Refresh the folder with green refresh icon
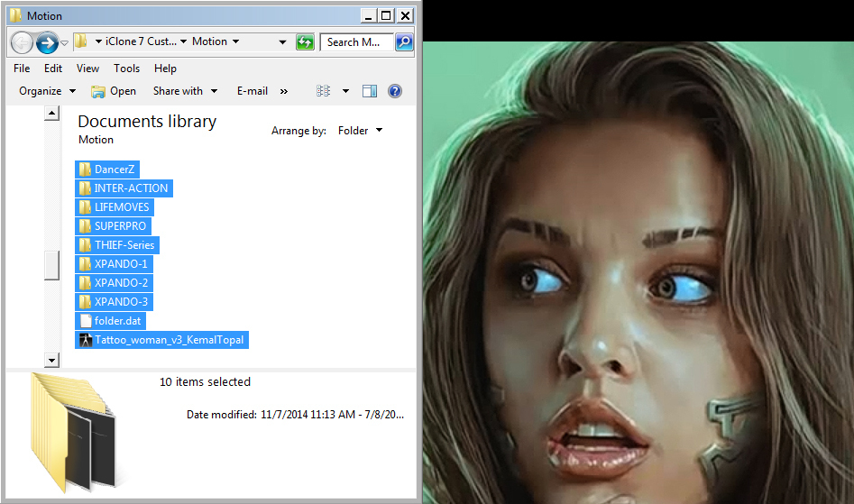This screenshot has height=504, width=854. [x=305, y=41]
